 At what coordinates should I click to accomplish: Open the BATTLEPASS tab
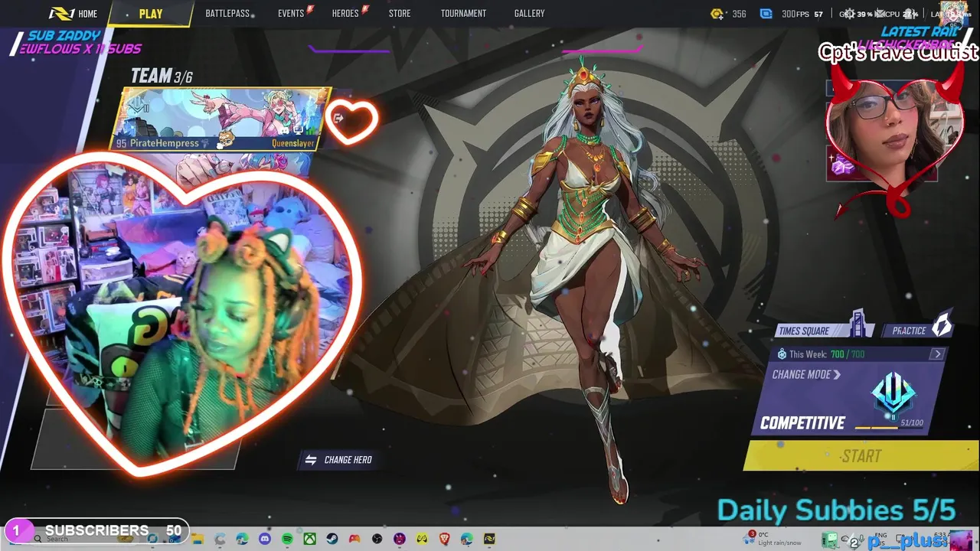[x=227, y=14]
